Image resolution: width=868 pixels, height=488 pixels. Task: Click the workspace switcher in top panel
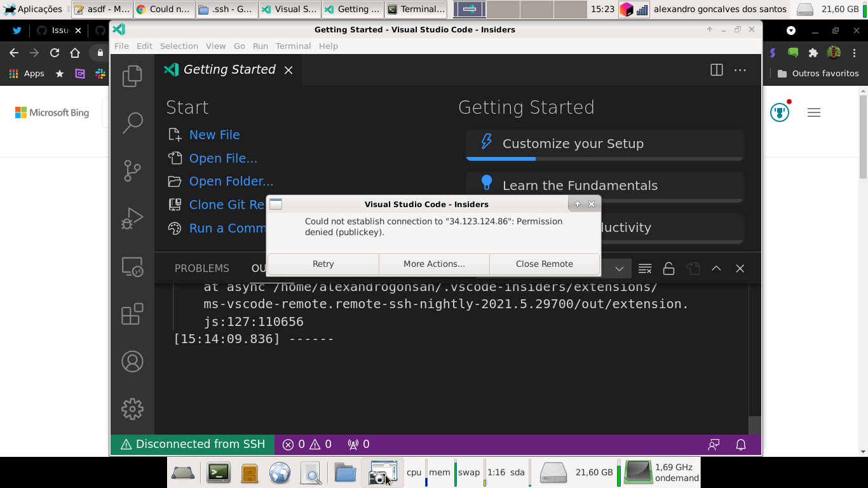click(x=519, y=9)
